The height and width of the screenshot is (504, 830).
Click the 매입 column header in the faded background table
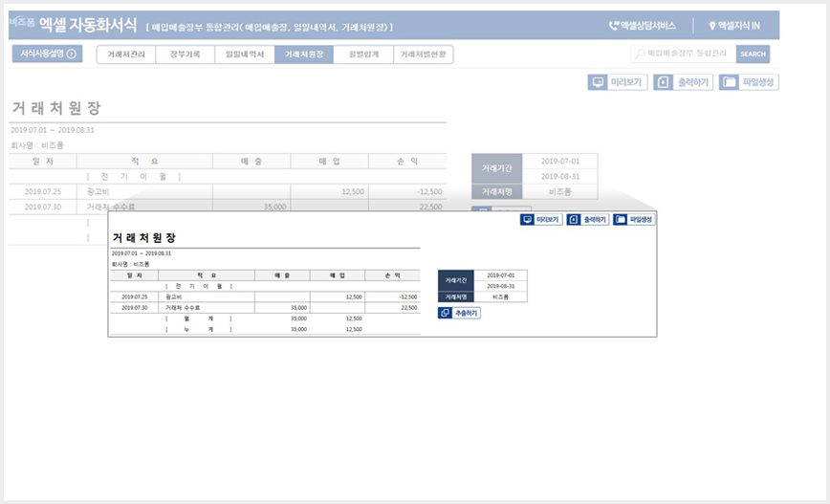pos(329,161)
